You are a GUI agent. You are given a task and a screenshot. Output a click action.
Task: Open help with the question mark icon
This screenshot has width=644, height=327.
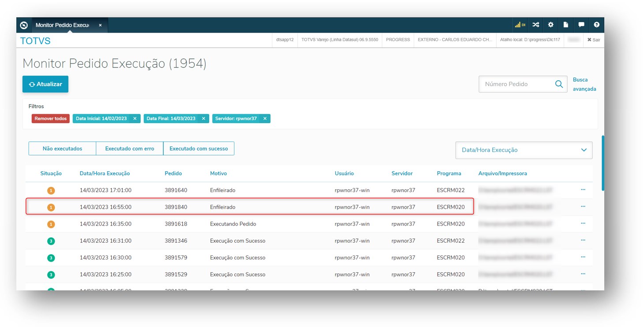coord(596,25)
